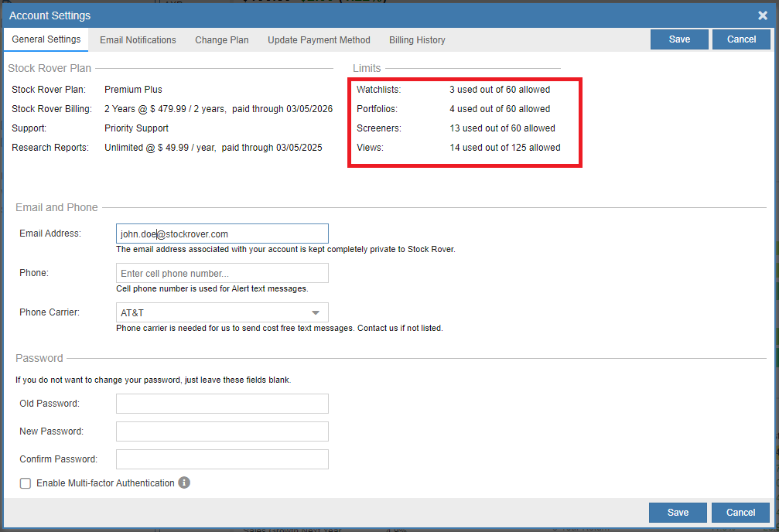Click the cell phone number field
The height and width of the screenshot is (532, 779).
tap(222, 272)
